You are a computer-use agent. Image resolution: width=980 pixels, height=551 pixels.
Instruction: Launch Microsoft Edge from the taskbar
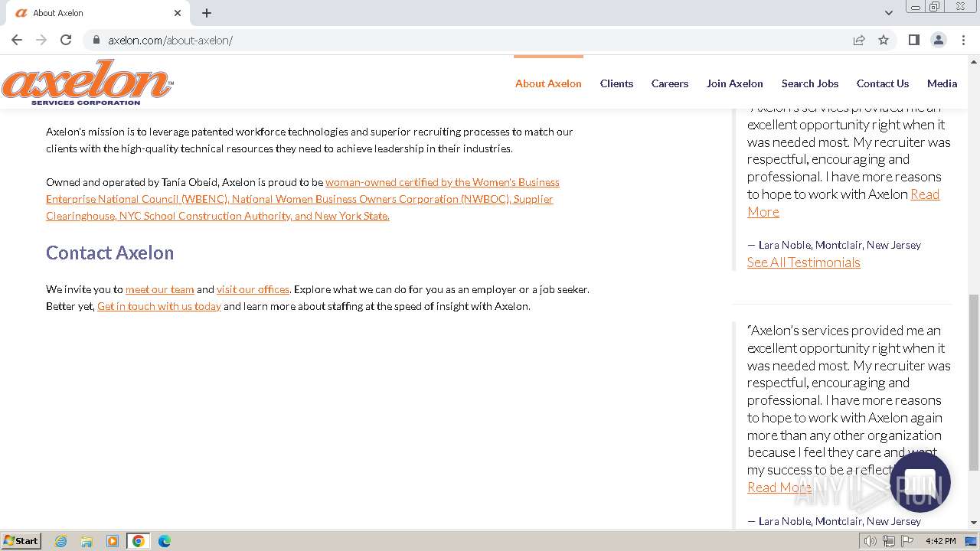coord(165,541)
